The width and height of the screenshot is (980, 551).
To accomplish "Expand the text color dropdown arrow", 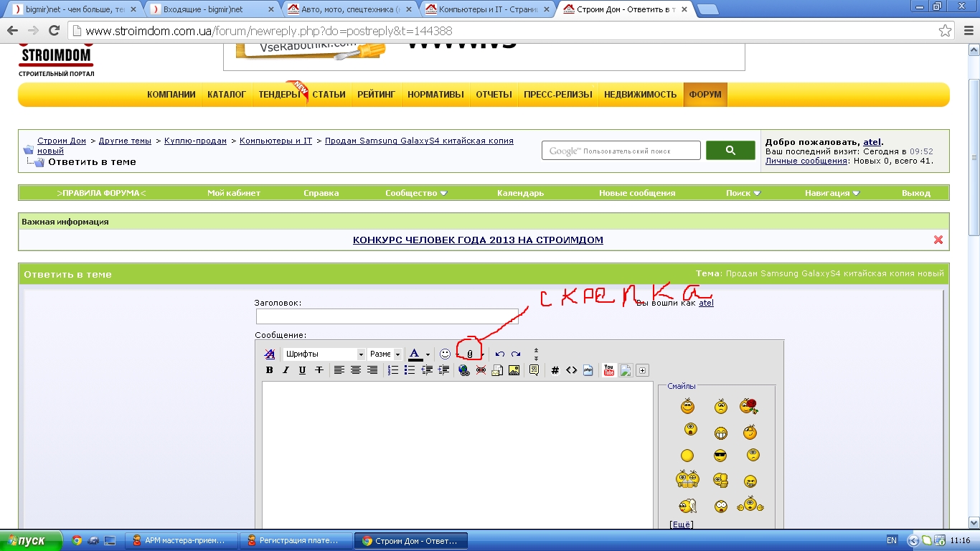I will (428, 354).
